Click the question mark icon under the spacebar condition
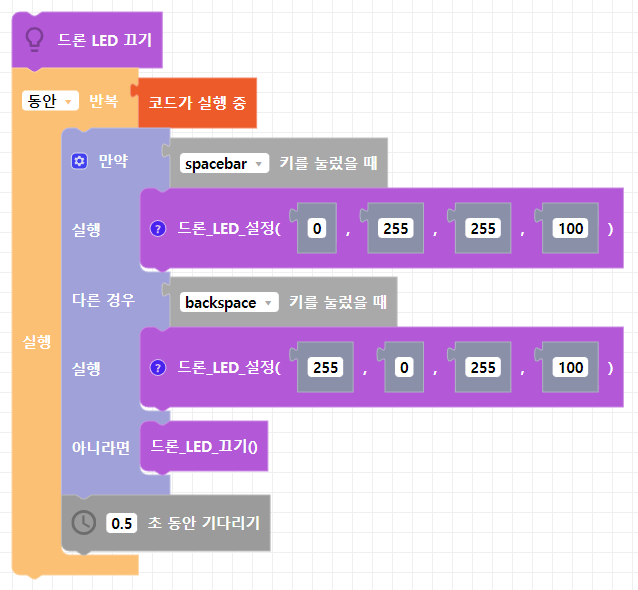Screen dimensions: 638x590 tap(158, 228)
